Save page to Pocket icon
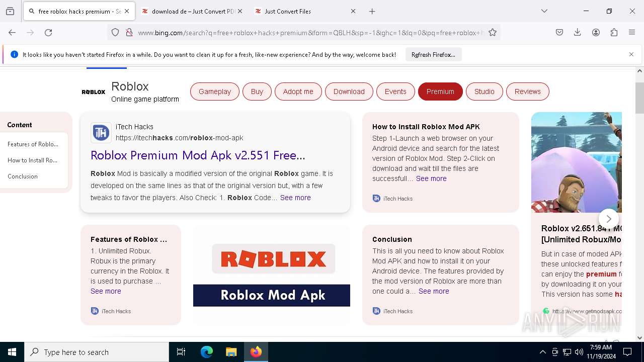This screenshot has height=362, width=644. (559, 33)
